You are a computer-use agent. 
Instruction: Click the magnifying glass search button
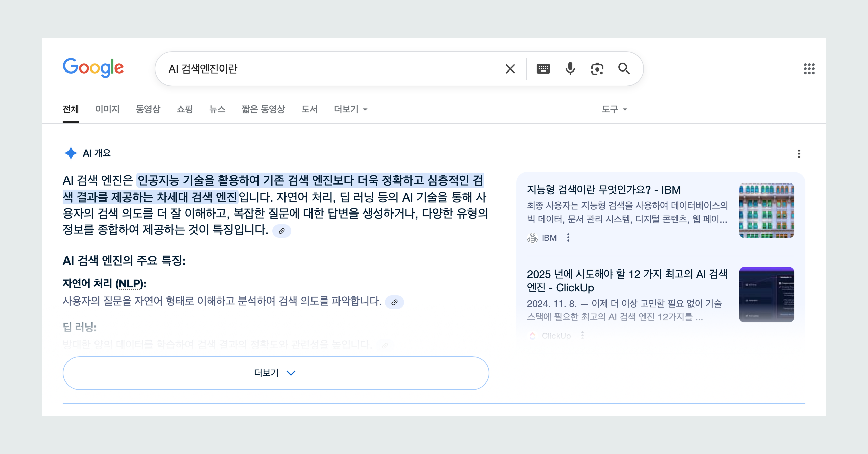click(x=624, y=69)
